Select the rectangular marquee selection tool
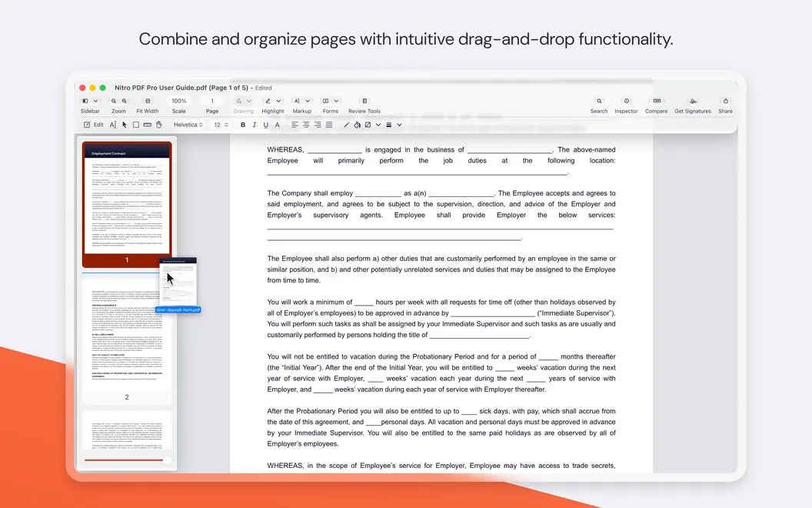Screen dimensions: 812x508 pyautogui.click(x=135, y=125)
